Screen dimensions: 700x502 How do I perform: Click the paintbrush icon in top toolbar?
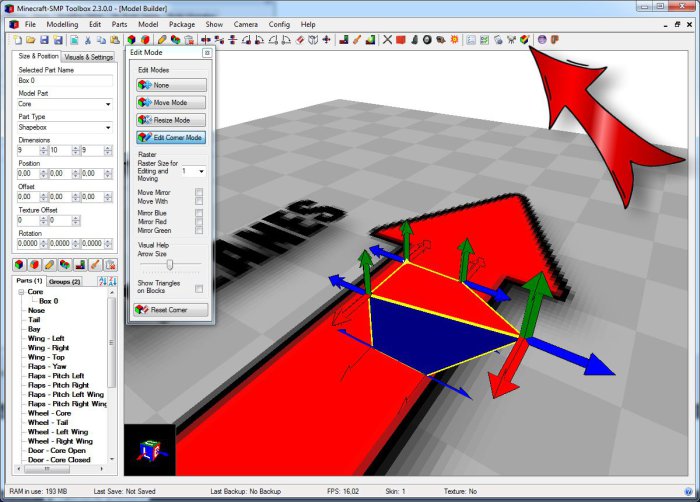(x=357, y=40)
